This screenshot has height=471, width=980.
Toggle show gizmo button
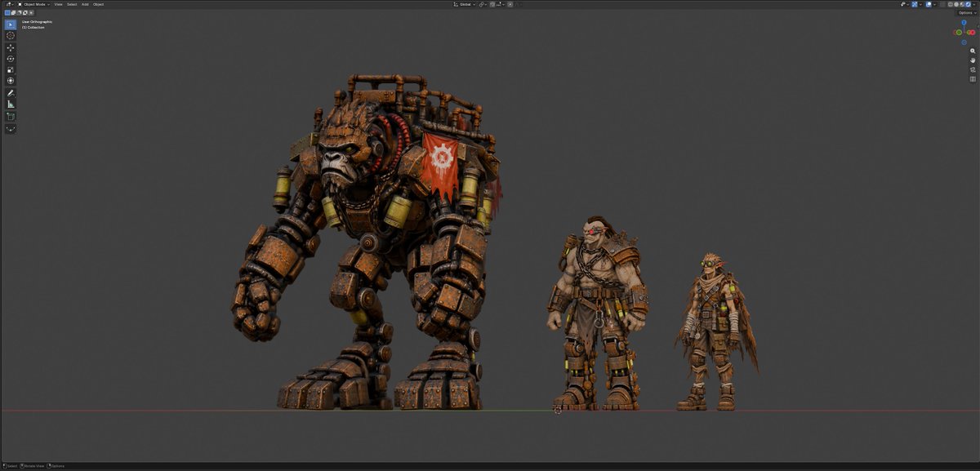pyautogui.click(x=915, y=5)
